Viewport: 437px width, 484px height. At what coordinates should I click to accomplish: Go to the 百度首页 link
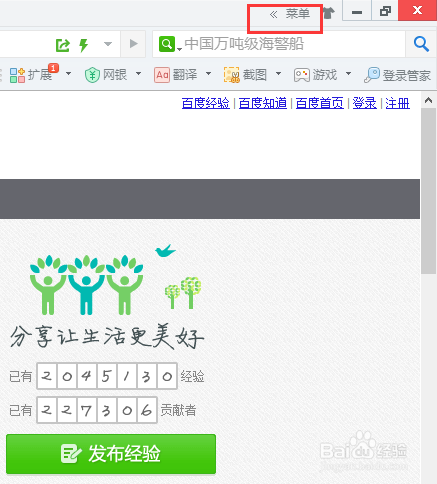(x=320, y=103)
